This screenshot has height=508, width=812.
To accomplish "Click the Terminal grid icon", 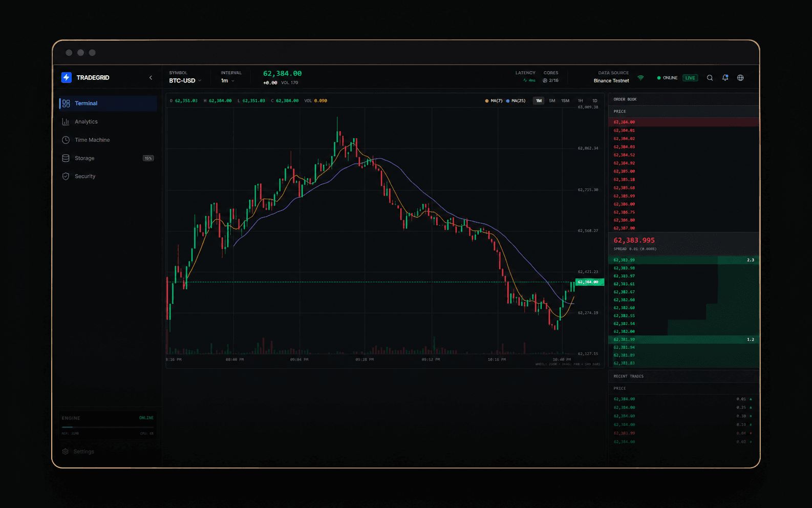I will click(66, 103).
